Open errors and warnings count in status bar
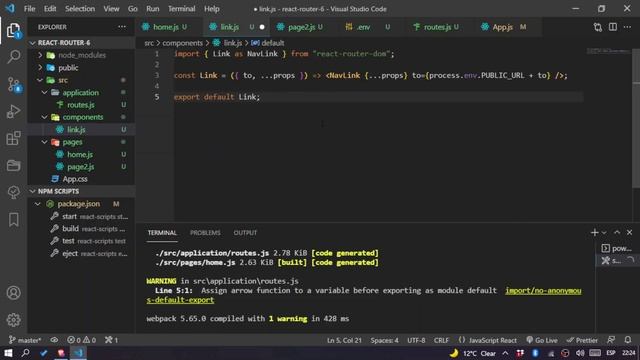The height and width of the screenshot is (360, 640). click(x=81, y=340)
